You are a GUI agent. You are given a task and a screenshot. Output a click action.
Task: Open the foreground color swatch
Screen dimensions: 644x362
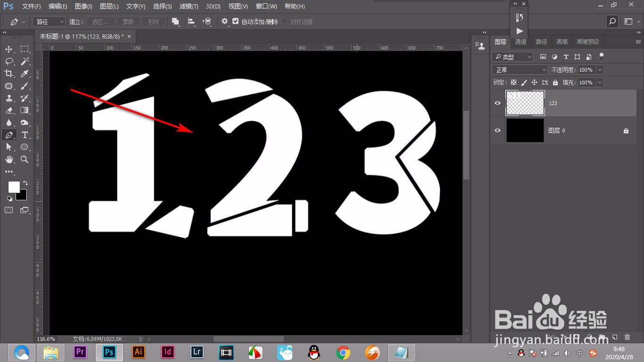pyautogui.click(x=14, y=187)
